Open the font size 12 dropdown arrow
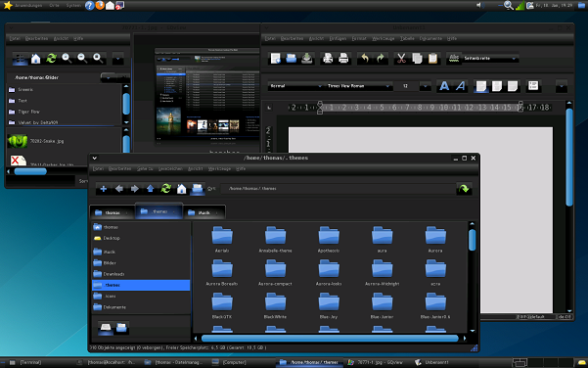The height and width of the screenshot is (368, 588). click(425, 86)
